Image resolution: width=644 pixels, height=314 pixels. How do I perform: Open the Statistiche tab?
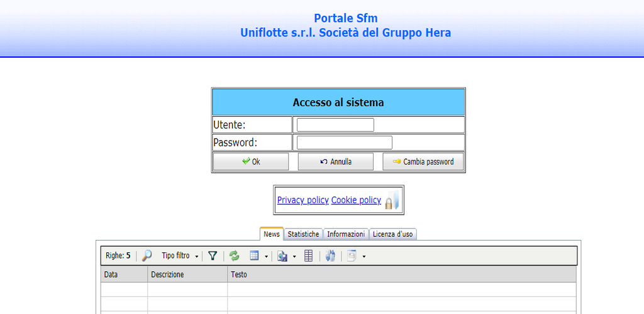point(304,234)
